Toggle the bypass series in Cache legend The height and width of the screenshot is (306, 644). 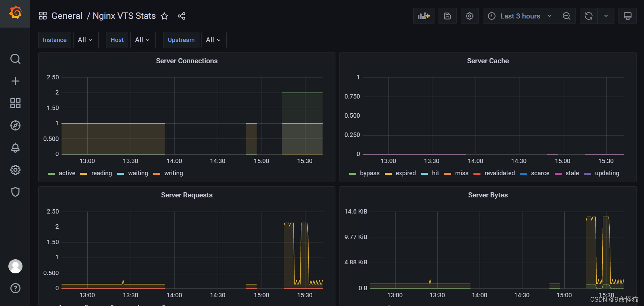pyautogui.click(x=370, y=173)
